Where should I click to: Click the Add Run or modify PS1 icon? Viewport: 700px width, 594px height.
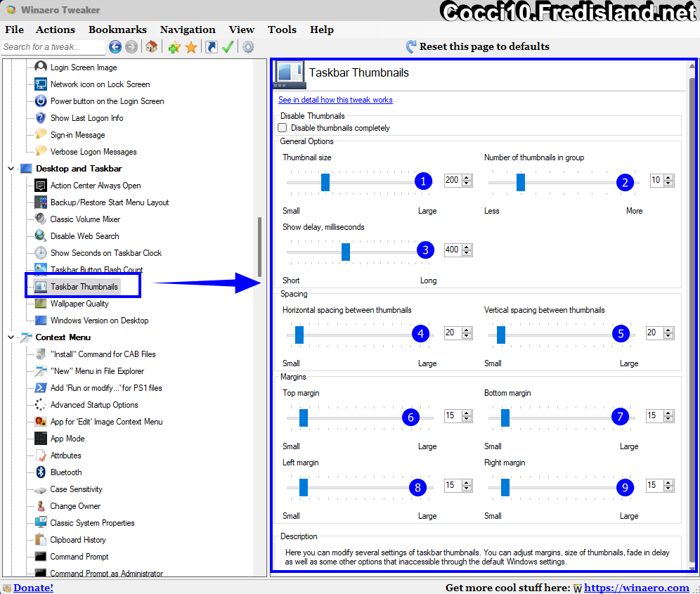(x=41, y=387)
